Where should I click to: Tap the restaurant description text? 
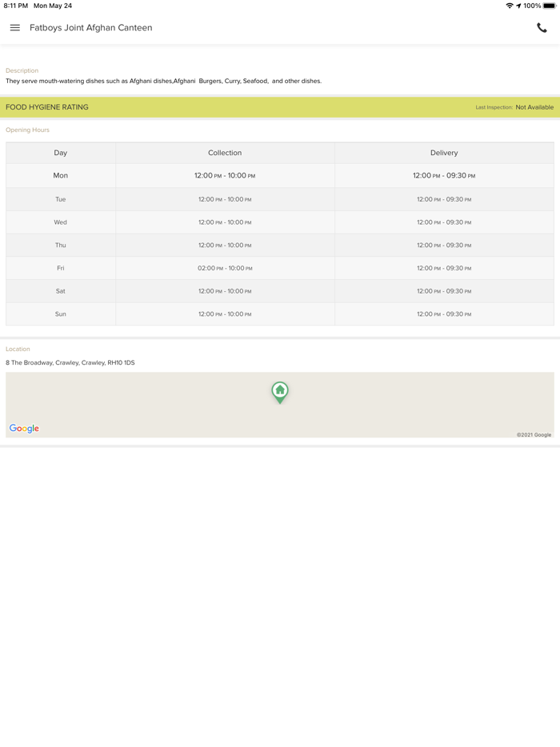(x=163, y=81)
